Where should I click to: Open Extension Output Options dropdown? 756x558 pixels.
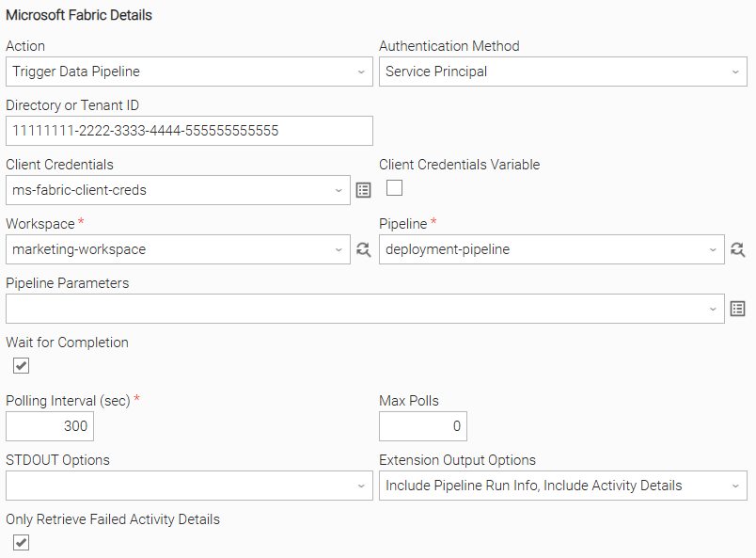click(563, 486)
